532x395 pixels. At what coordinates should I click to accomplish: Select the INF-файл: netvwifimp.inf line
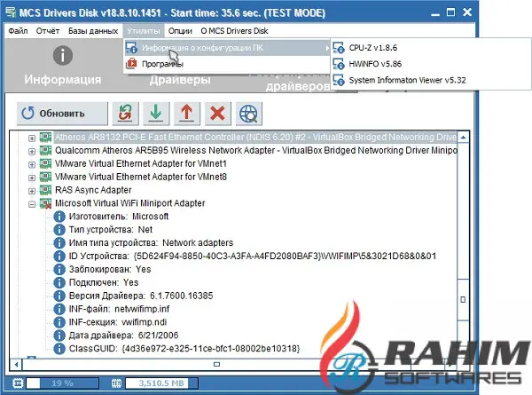point(119,310)
